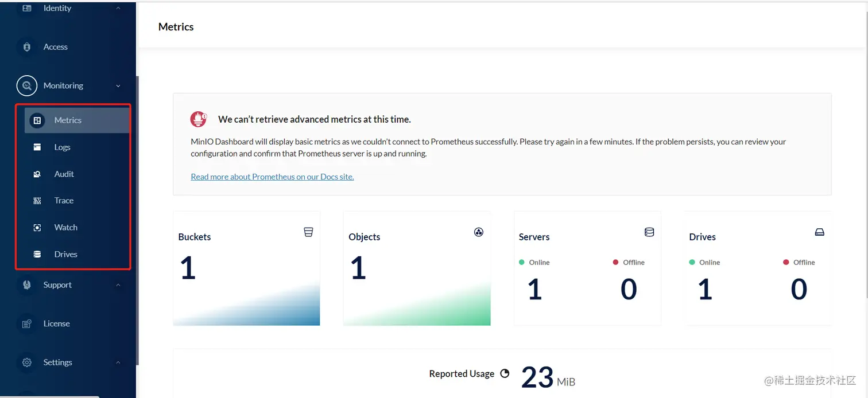Click the Drives card disk icon
868x398 pixels.
[x=820, y=232]
